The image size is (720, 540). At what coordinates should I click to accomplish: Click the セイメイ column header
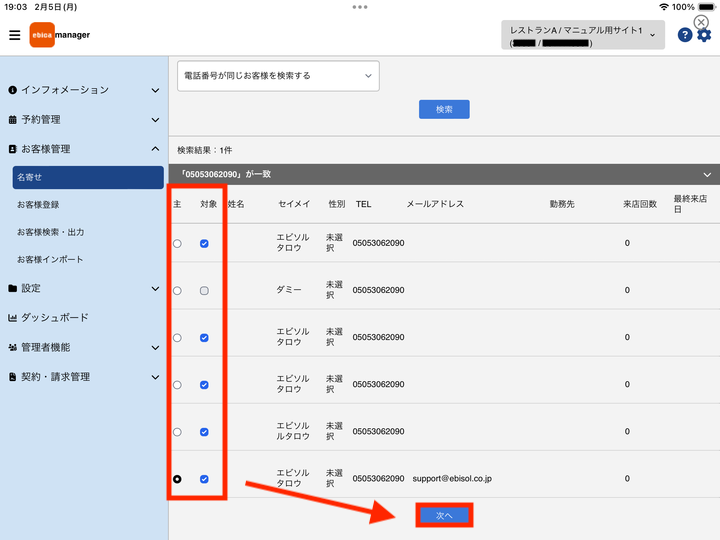(x=294, y=204)
